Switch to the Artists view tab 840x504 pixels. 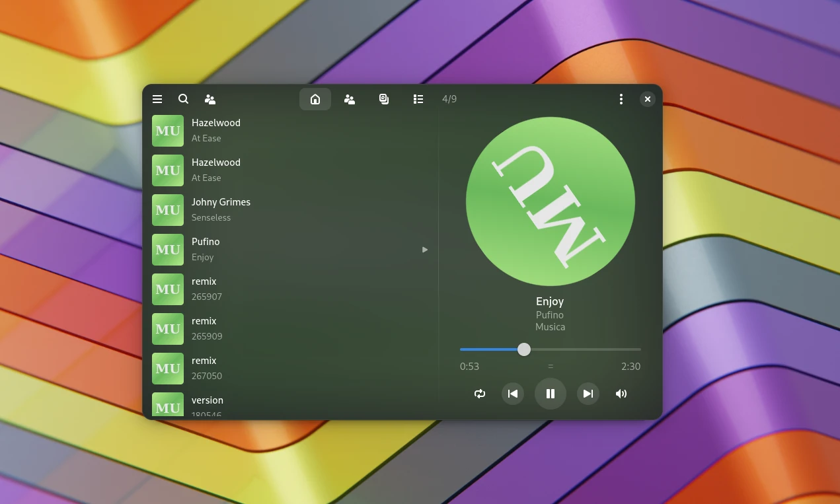[x=350, y=99]
